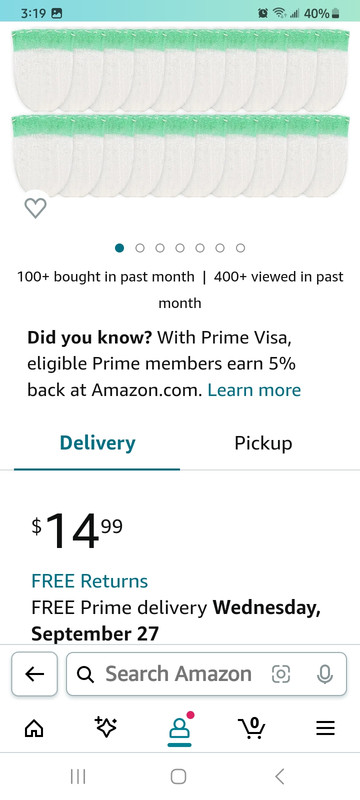Select the second image carousel dot
360x800 pixels.
(140, 248)
